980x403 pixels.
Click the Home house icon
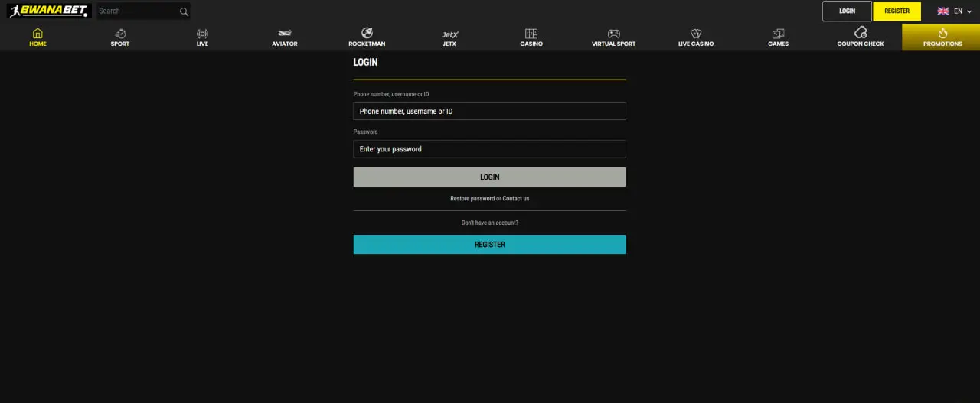coord(38,34)
